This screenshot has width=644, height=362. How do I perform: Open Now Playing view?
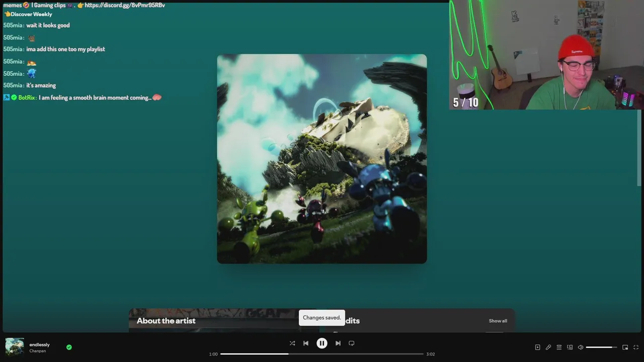[x=537, y=347]
